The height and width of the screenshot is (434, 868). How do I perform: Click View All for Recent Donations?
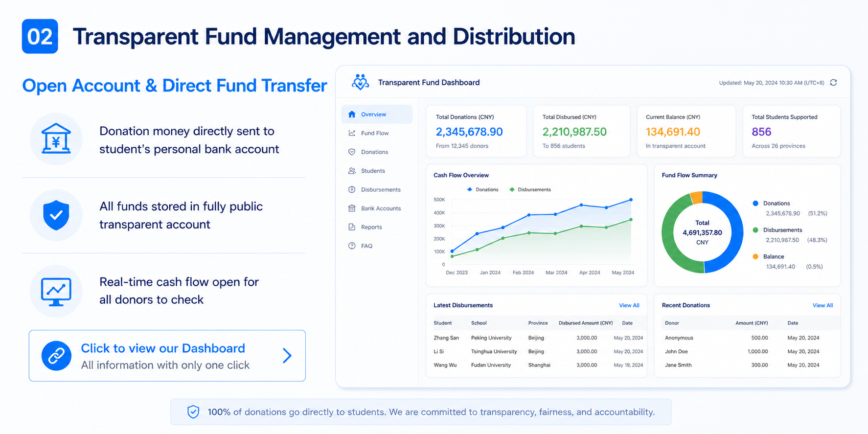point(822,305)
